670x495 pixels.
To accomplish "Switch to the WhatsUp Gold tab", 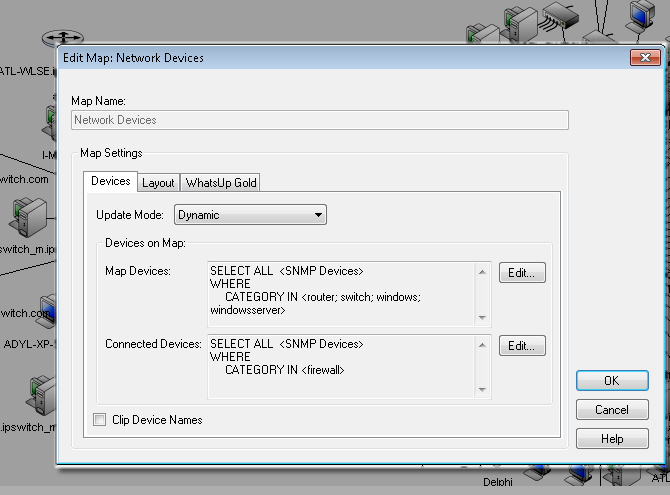I will [220, 183].
